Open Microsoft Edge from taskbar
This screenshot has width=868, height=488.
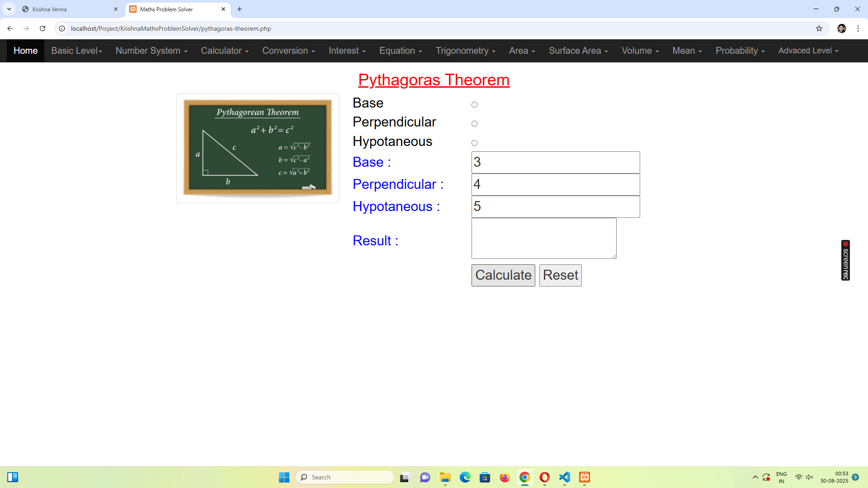[x=465, y=477]
